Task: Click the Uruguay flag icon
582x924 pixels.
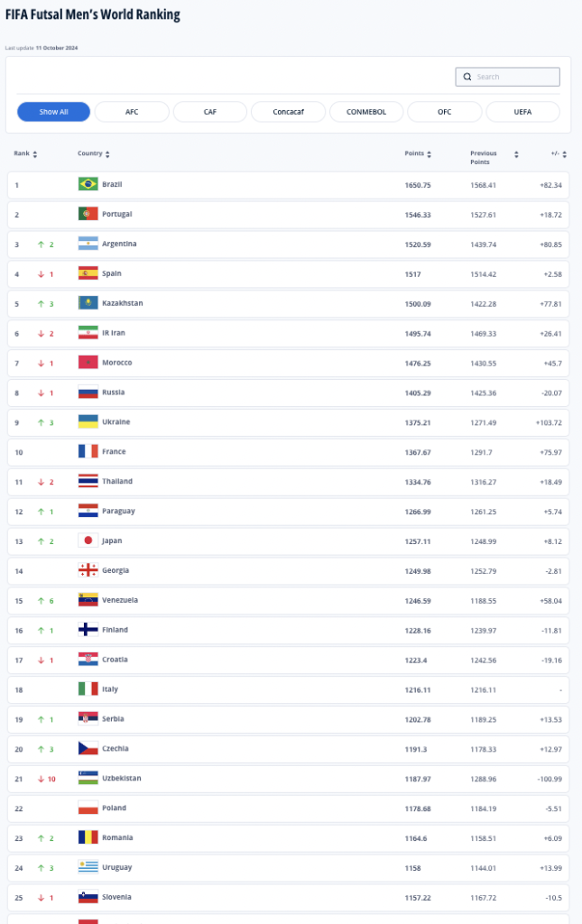Action: pyautogui.click(x=88, y=867)
